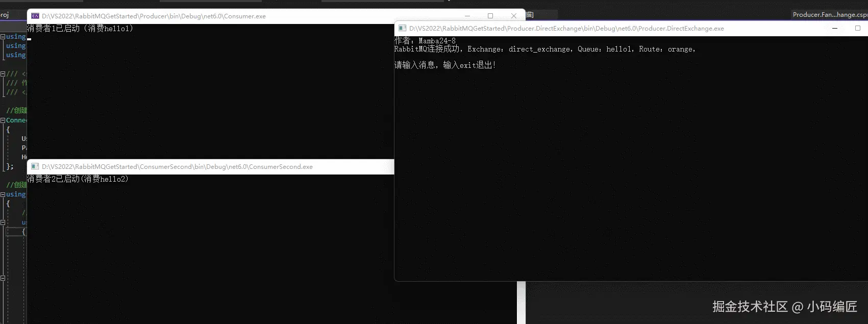Maximize the Producer.DirectExchange.exe window
868x324 pixels.
[858, 29]
